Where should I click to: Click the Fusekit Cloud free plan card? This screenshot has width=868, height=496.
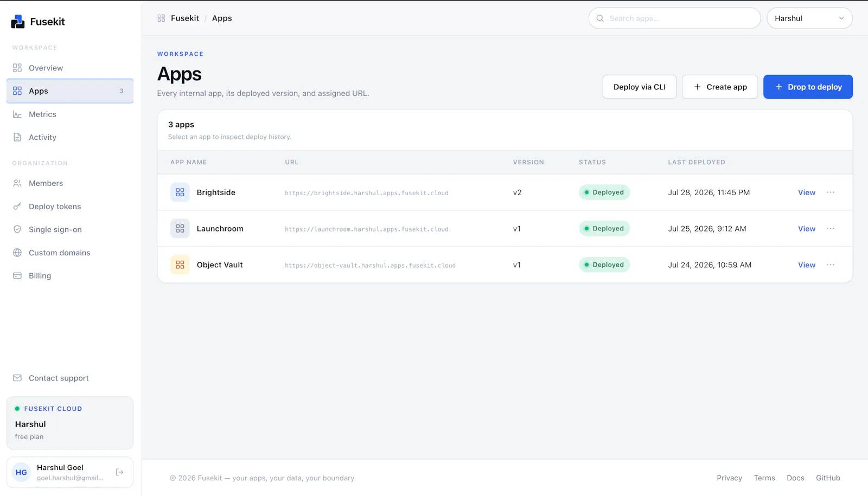coord(70,423)
